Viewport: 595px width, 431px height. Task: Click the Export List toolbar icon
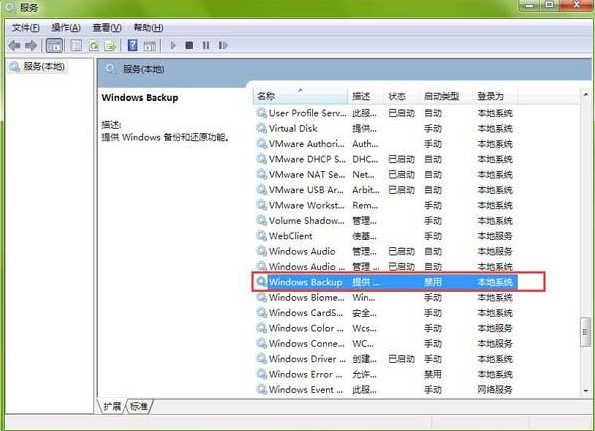[x=110, y=46]
